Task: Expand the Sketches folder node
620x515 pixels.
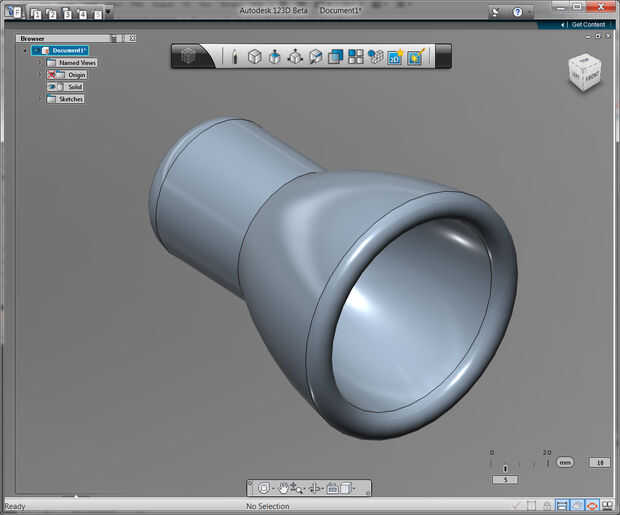Action: [x=40, y=99]
